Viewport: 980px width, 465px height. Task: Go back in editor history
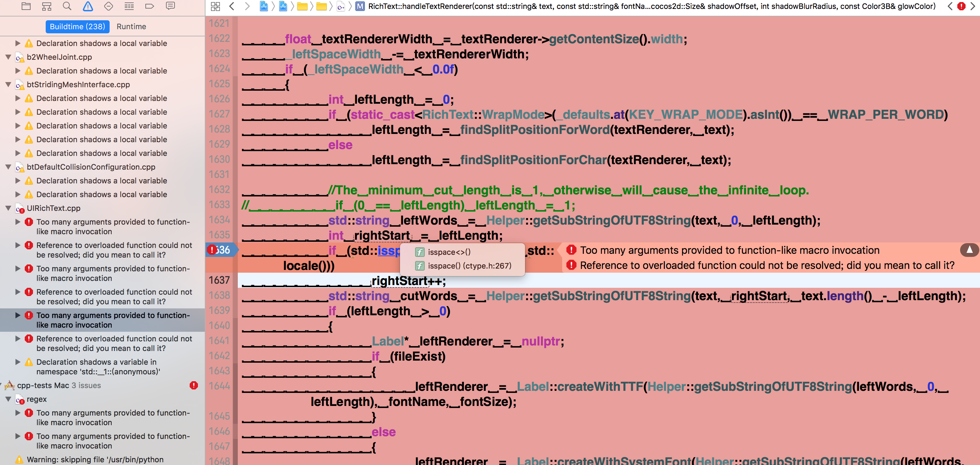231,6
